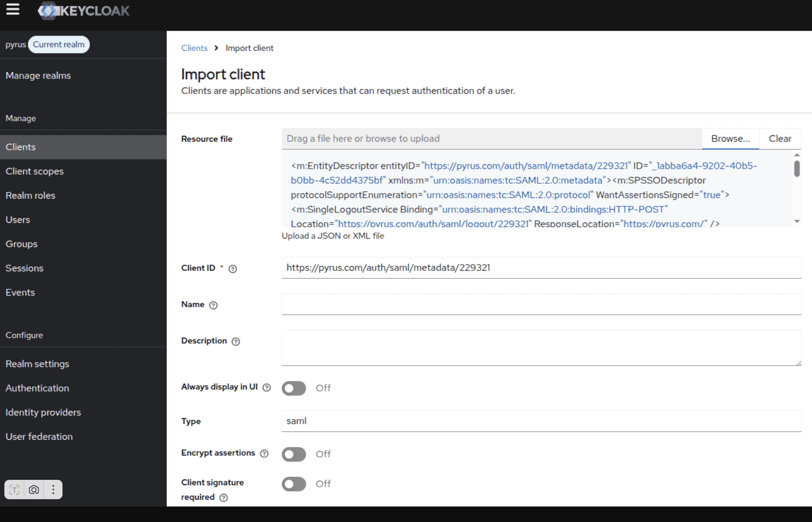Select Realm settings from Configure section
Screen dimensions: 812x522
pyautogui.click(x=37, y=364)
